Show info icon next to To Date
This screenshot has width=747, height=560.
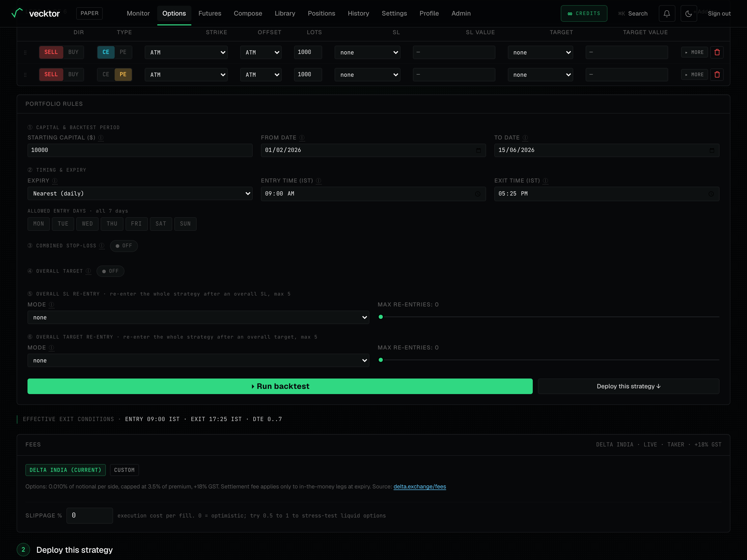coord(525,138)
